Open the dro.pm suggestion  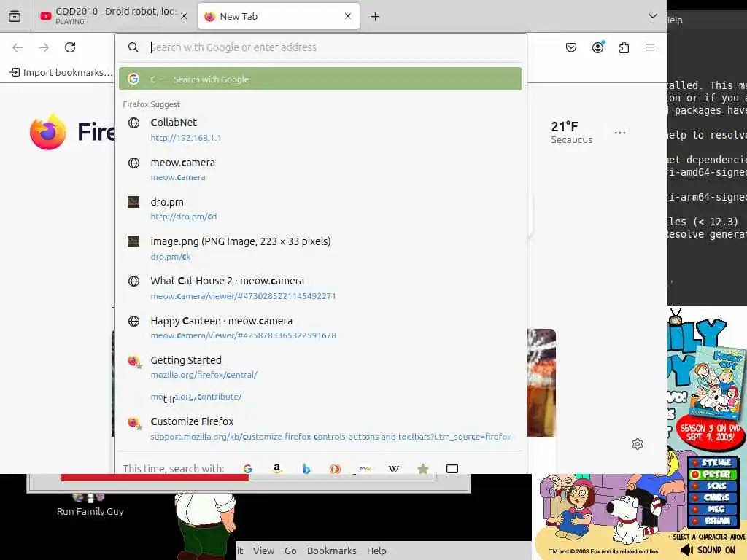tap(320, 209)
